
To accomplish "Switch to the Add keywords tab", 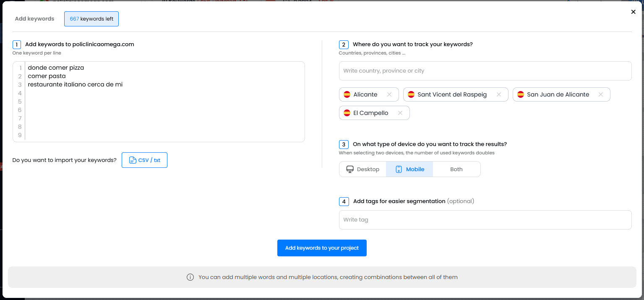I will coord(34,19).
